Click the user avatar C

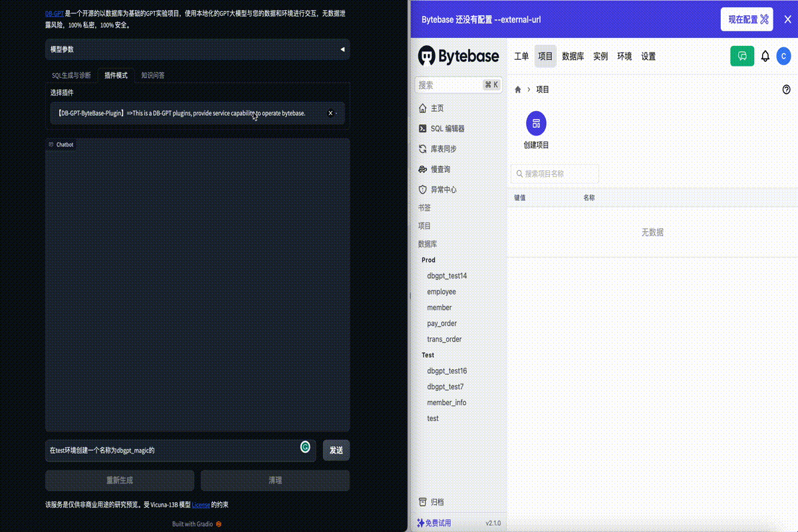(x=783, y=57)
